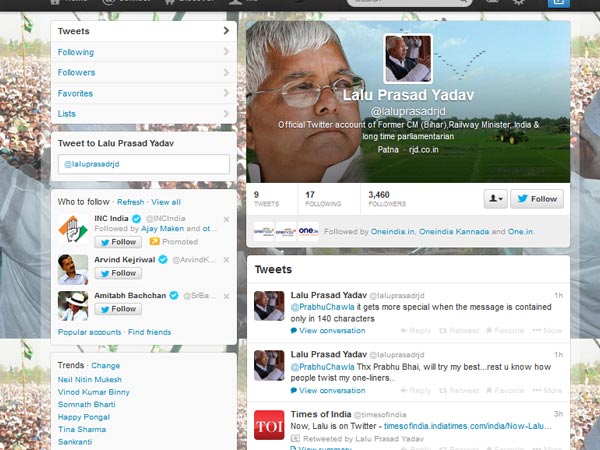Click Lalu Prasad Yadav's profile avatar
Screen dimensions: 600x450
tap(408, 59)
